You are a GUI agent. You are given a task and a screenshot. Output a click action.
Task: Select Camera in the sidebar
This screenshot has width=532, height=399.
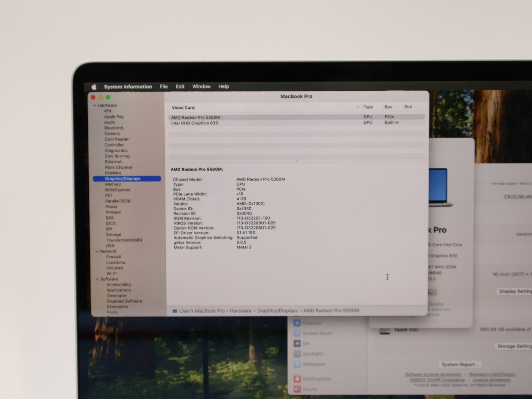pos(112,134)
